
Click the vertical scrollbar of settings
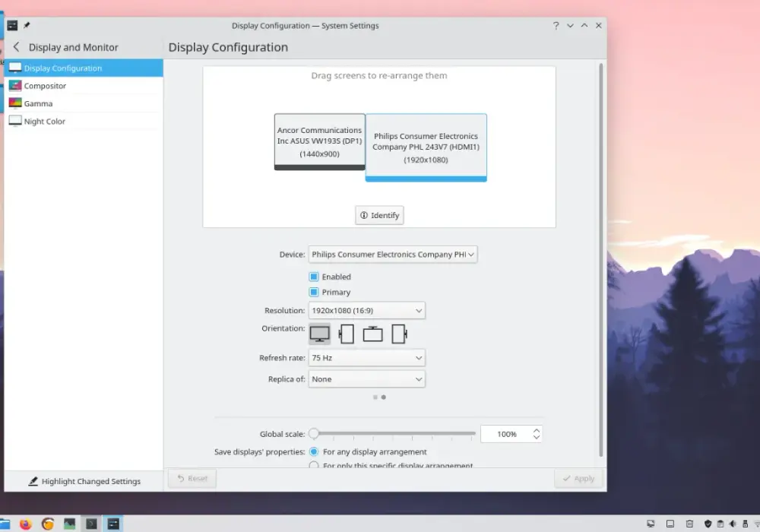601,260
